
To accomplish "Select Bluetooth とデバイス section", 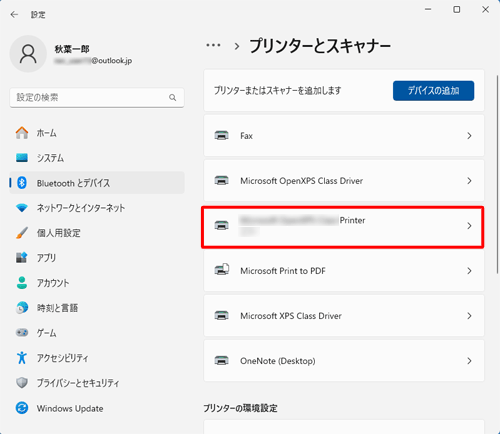I will point(97,183).
